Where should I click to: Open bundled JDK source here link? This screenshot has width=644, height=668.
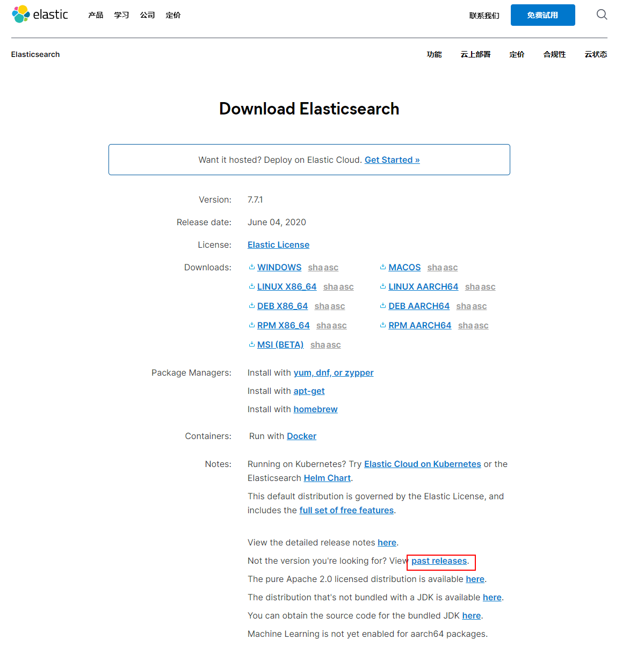(472, 615)
